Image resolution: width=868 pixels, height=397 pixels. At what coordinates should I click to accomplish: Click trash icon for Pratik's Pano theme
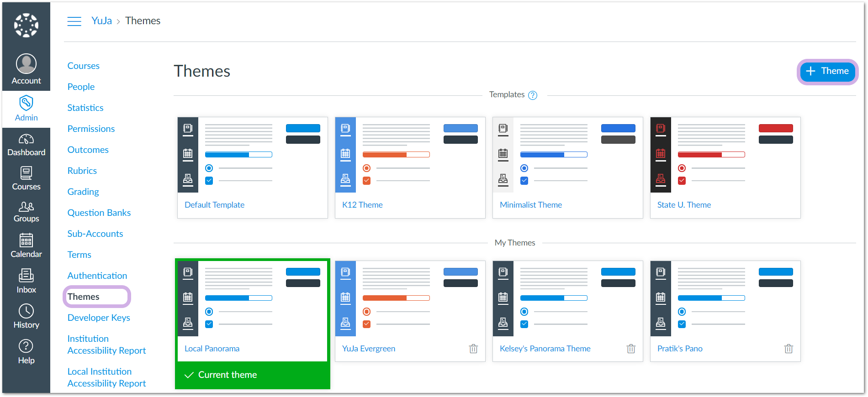point(789,349)
